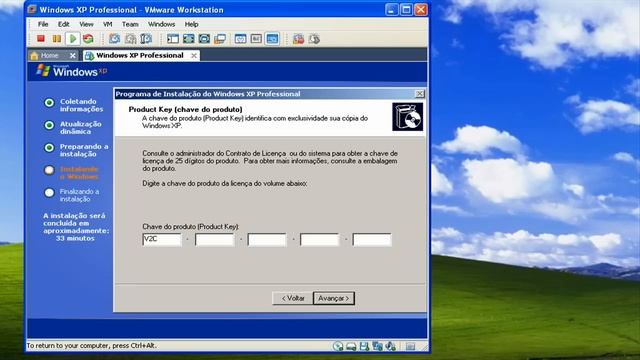Click the capture movie toolbar icon

pyautogui.click(x=298, y=39)
